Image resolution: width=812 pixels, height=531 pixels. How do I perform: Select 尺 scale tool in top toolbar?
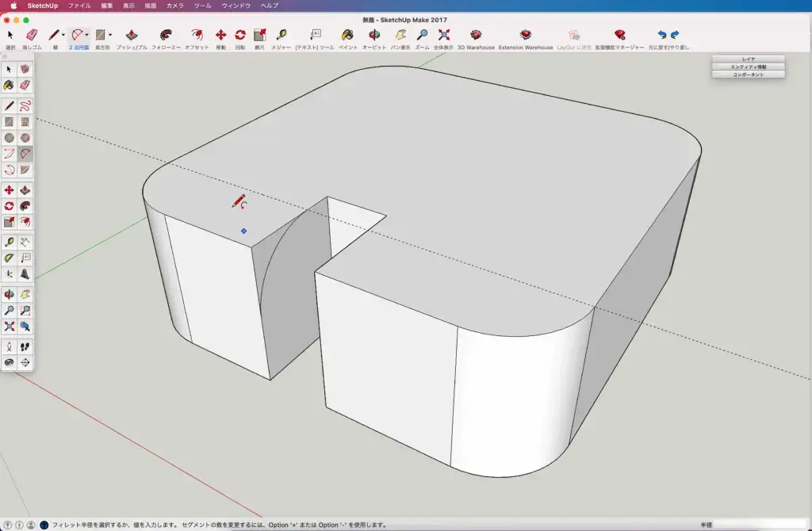(259, 39)
